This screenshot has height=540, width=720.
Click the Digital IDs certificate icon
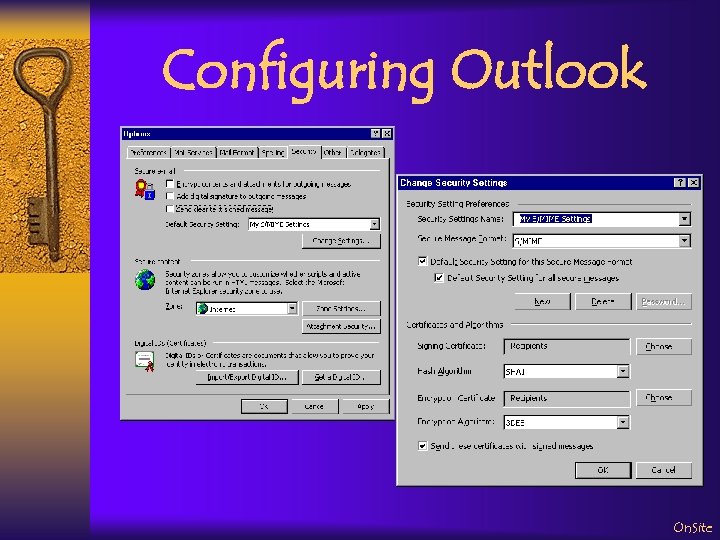click(145, 361)
